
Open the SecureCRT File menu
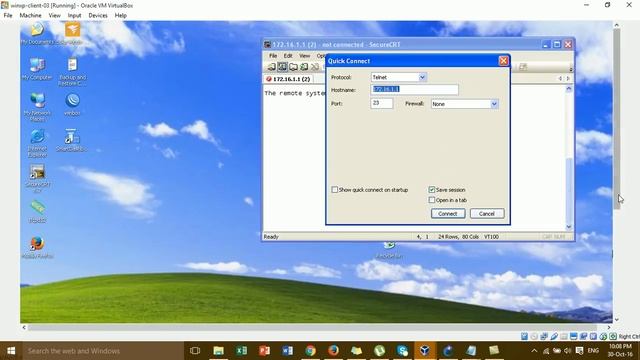pyautogui.click(x=273, y=56)
